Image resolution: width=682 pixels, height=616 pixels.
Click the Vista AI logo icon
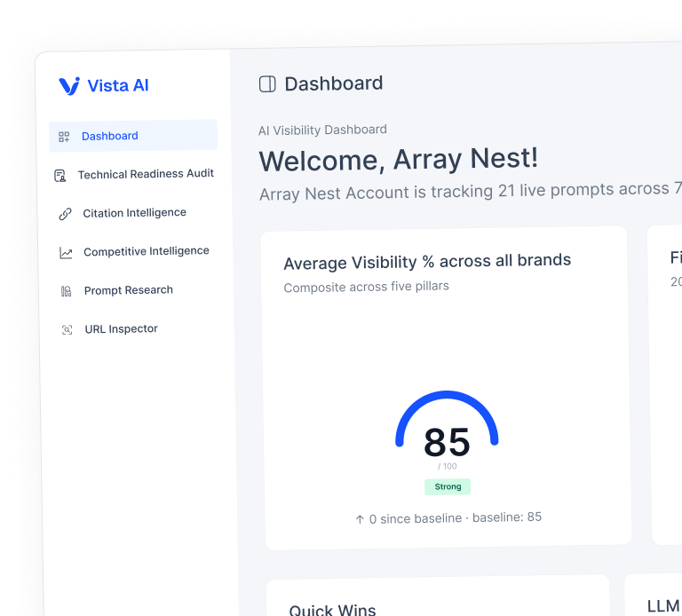[x=69, y=86]
